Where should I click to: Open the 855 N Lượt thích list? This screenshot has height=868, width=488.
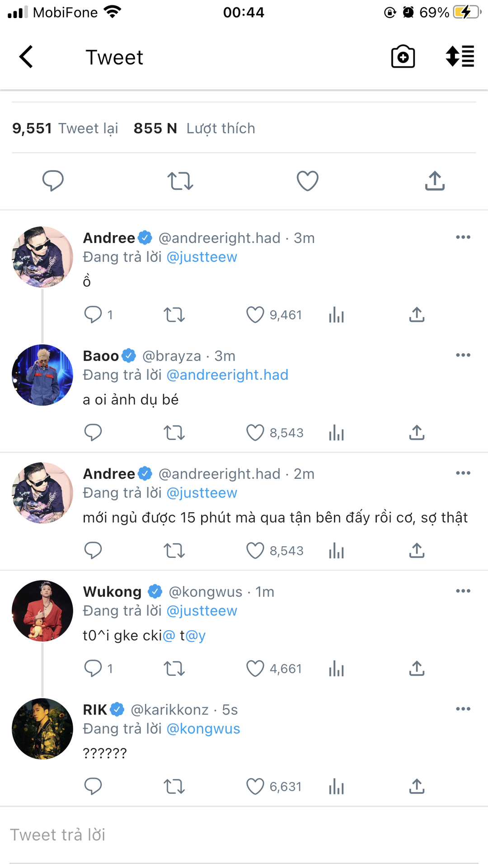[x=194, y=128]
